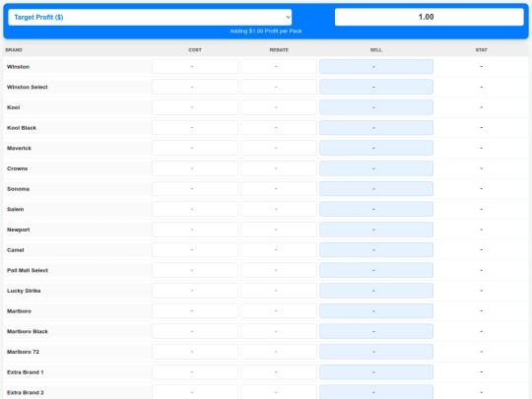Viewport: 532px width, 399px height.
Task: Select the Extra Brand 1 sell field
Action: [x=376, y=371]
